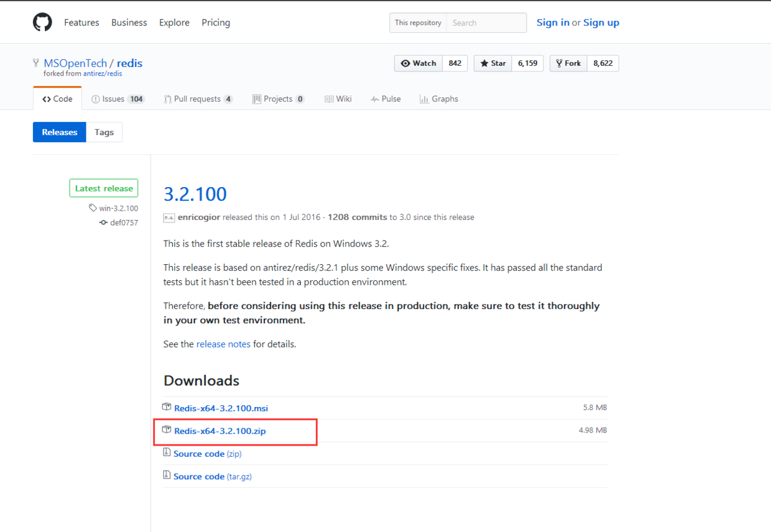View the 842 watchers count
This screenshot has height=532, width=771.
click(455, 63)
